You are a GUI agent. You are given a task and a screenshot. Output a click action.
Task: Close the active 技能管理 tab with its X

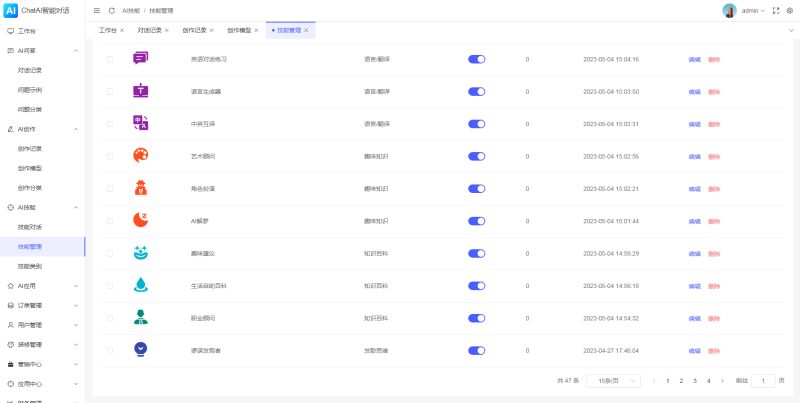306,30
